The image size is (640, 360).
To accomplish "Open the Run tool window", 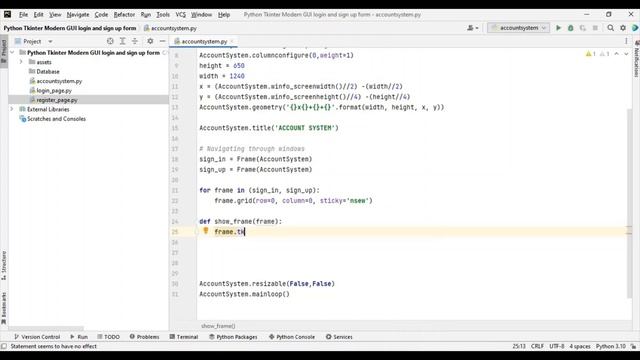I will point(79,337).
